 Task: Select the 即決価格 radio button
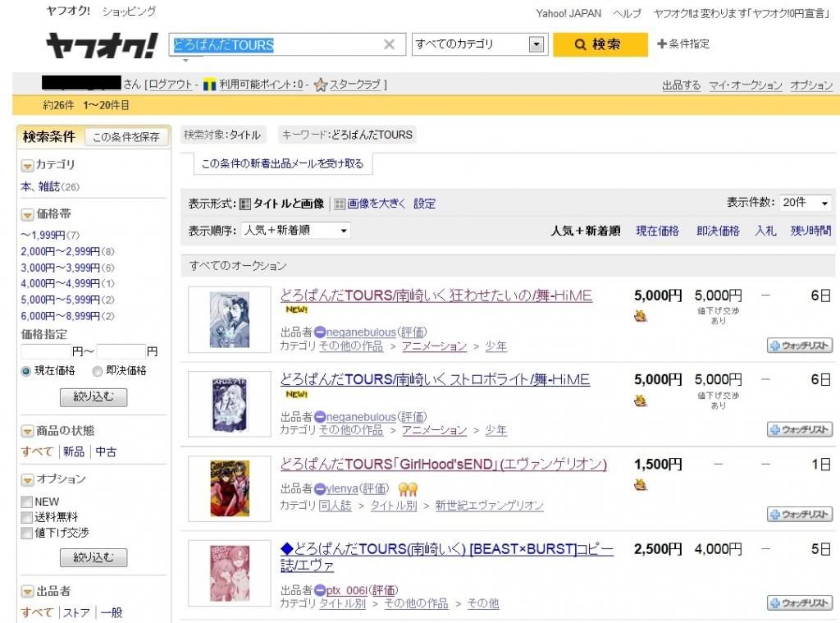pos(98,371)
